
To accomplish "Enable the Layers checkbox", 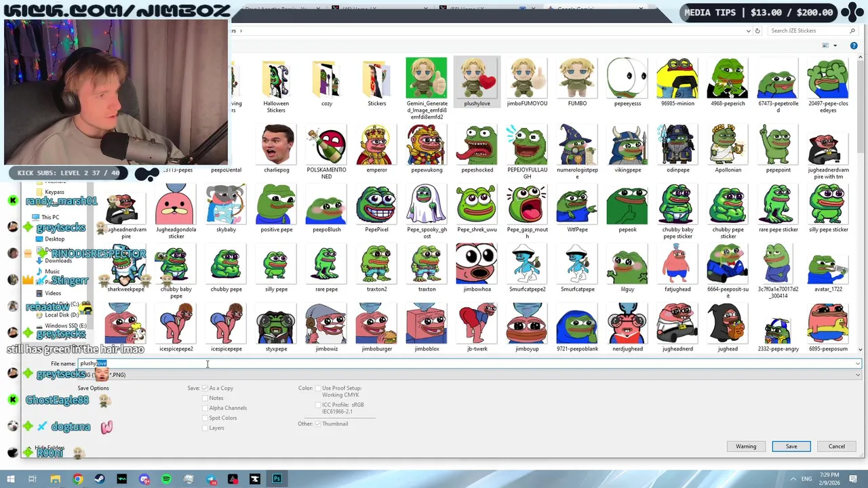I will click(x=205, y=428).
